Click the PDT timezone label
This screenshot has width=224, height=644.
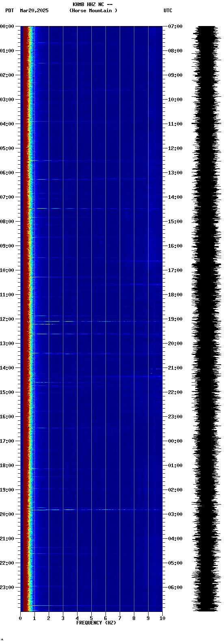pos(10,11)
